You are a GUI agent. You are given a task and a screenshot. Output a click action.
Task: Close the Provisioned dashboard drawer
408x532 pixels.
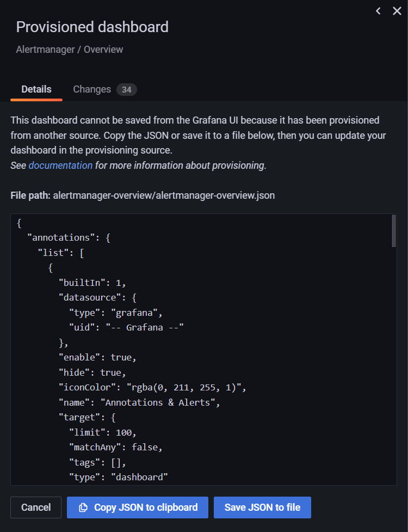coord(397,11)
